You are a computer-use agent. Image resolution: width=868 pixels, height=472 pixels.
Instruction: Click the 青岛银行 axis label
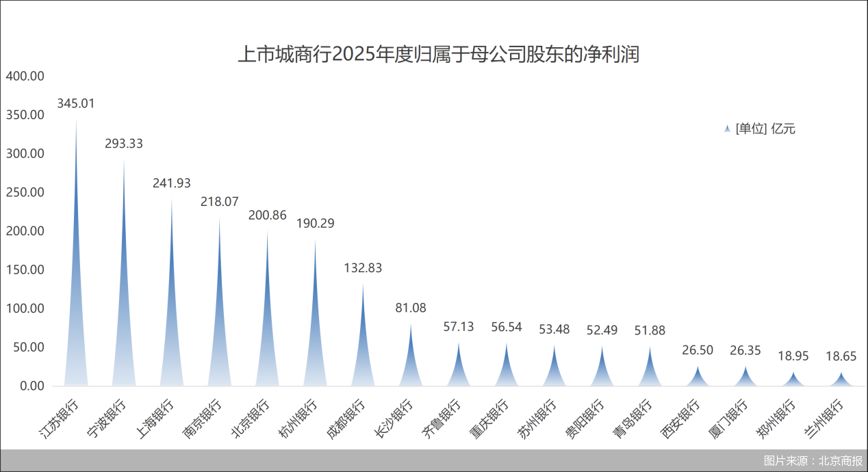click(x=633, y=419)
